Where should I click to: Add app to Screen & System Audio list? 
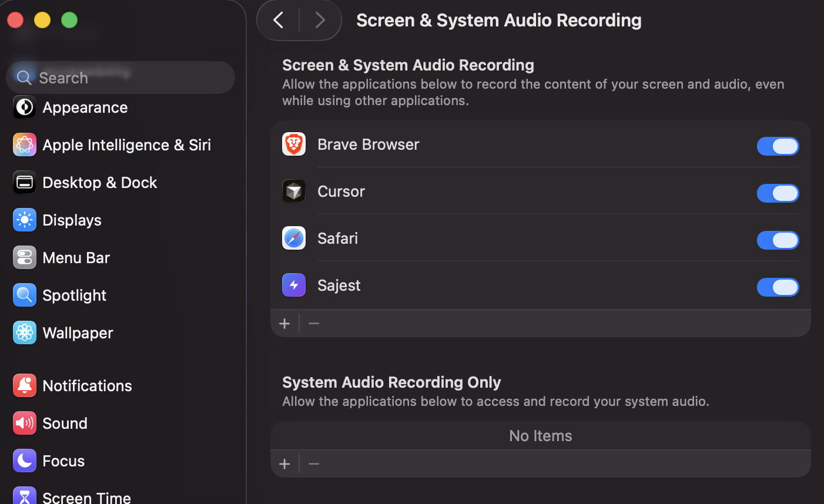coord(284,324)
